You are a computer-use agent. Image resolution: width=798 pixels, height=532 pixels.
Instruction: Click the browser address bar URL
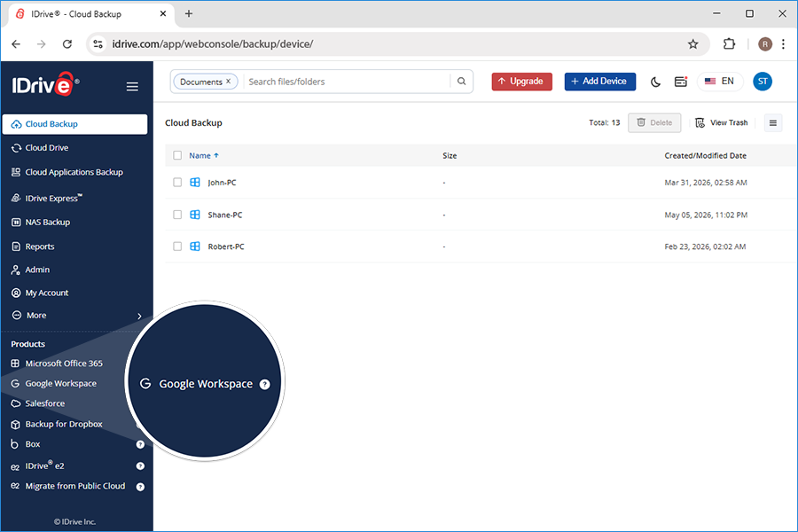coord(213,44)
